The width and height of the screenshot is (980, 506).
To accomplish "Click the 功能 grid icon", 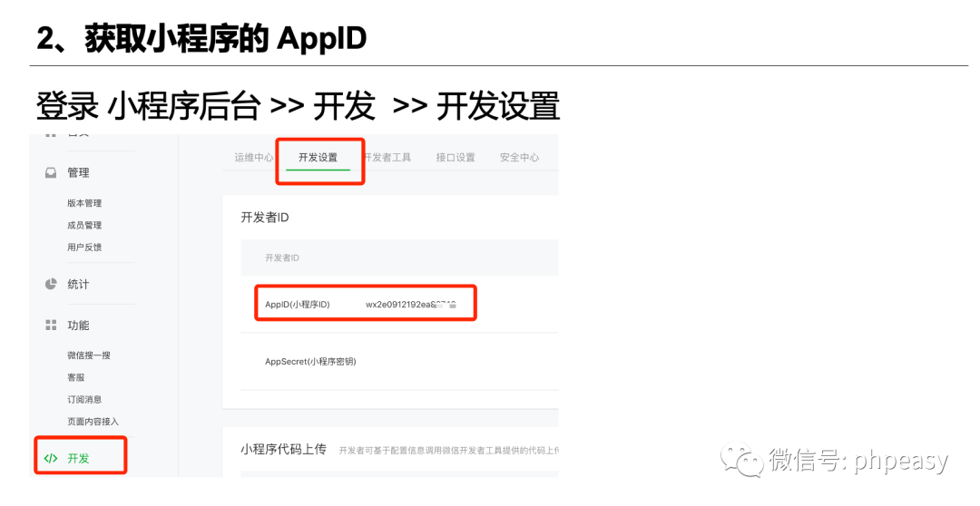I will coord(51,326).
